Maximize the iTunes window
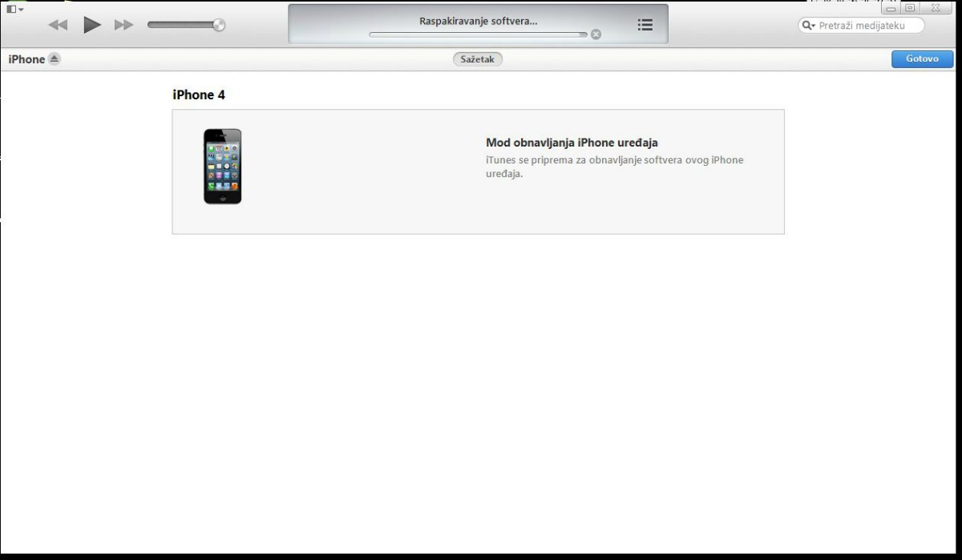This screenshot has width=962, height=560. [x=910, y=7]
